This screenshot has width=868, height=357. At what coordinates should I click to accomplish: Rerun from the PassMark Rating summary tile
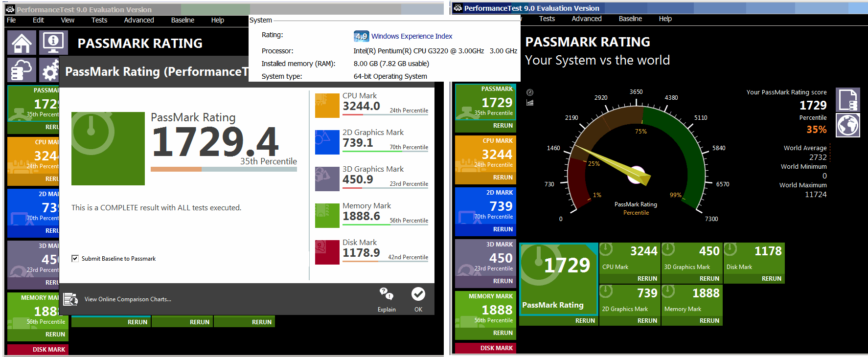[585, 321]
